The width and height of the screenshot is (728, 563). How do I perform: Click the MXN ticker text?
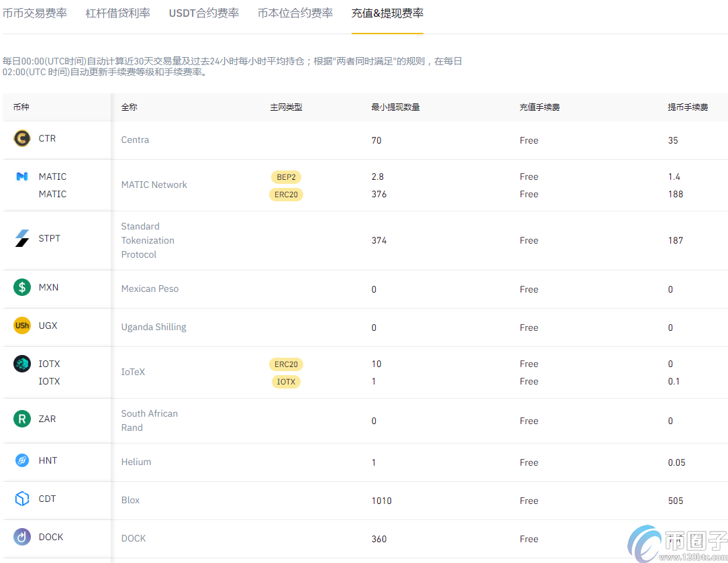pos(48,287)
